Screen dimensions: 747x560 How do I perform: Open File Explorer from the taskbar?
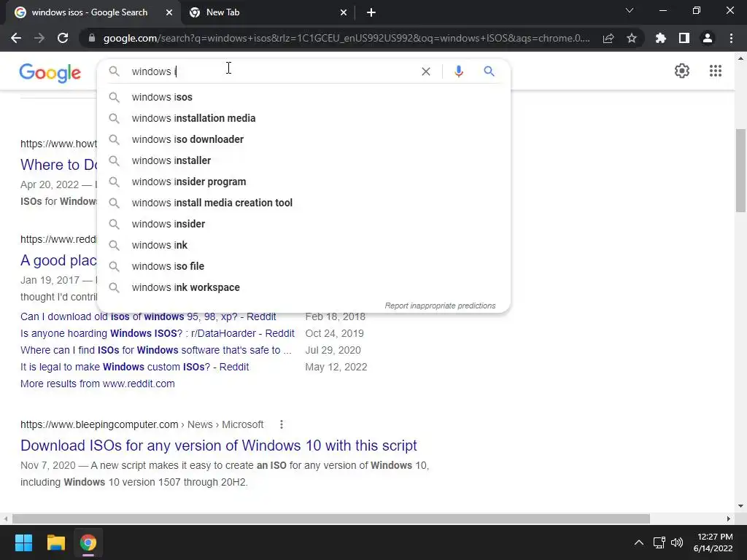[55, 542]
